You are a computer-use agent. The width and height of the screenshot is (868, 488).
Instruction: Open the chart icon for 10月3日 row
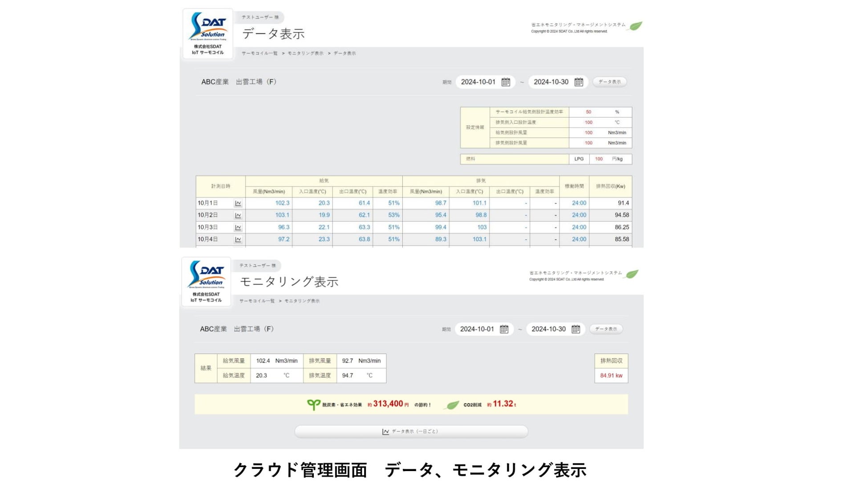238,227
